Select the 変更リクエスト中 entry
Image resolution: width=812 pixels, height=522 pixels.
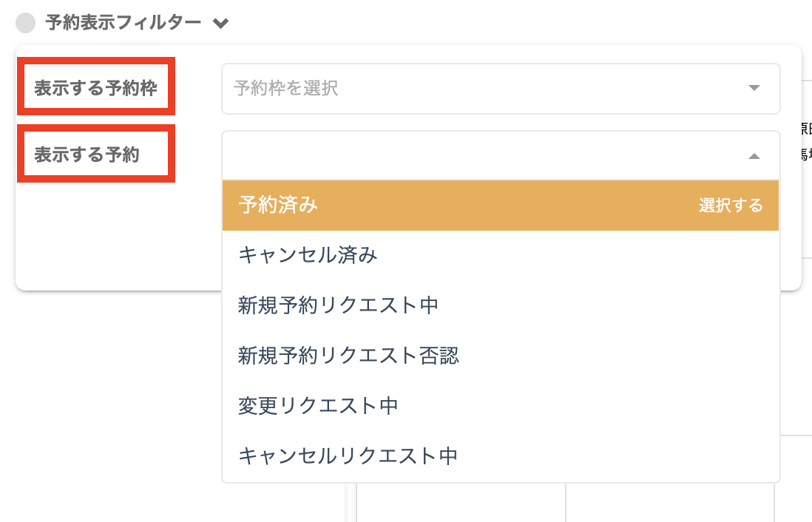pos(319,405)
